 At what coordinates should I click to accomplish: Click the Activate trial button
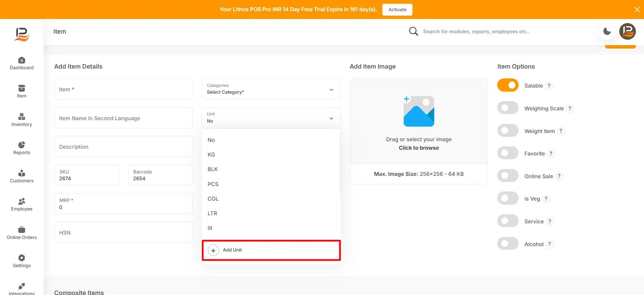point(397,10)
